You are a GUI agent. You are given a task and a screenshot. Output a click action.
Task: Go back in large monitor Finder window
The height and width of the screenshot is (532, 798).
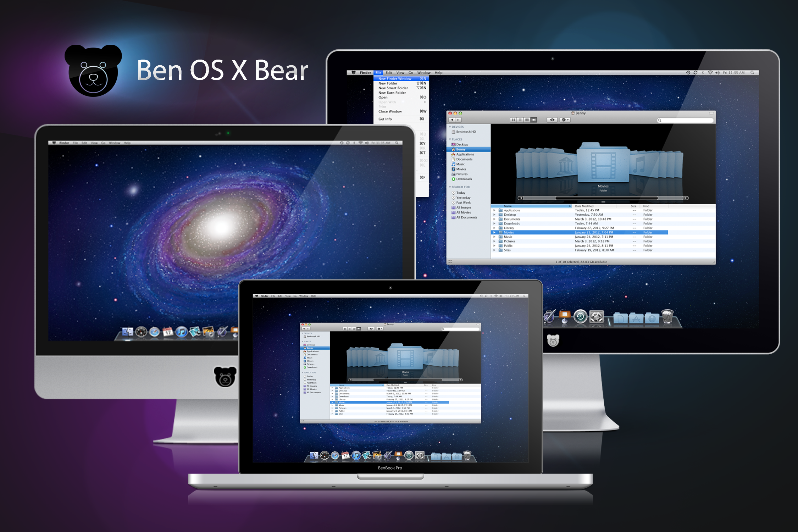(452, 120)
